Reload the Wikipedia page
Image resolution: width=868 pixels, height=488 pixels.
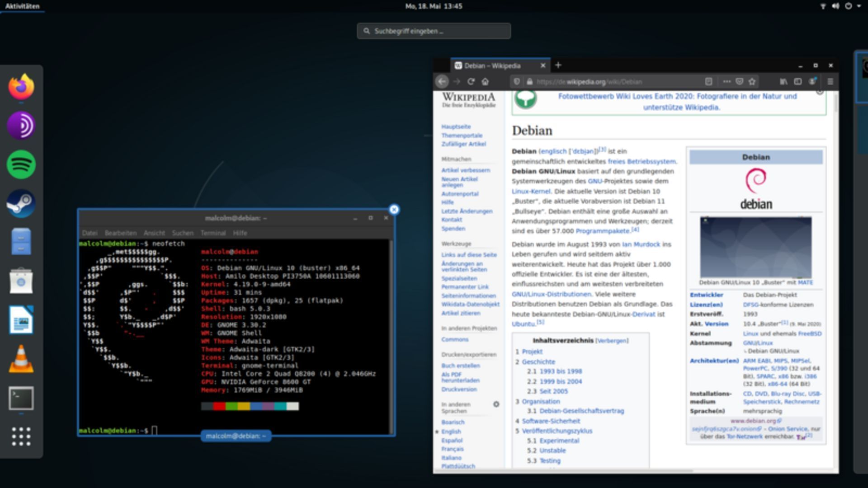tap(472, 82)
